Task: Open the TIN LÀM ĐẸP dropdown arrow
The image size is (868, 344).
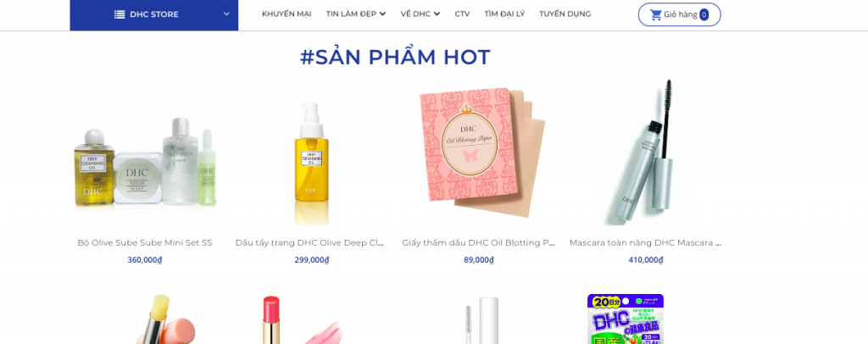Action: 382,14
